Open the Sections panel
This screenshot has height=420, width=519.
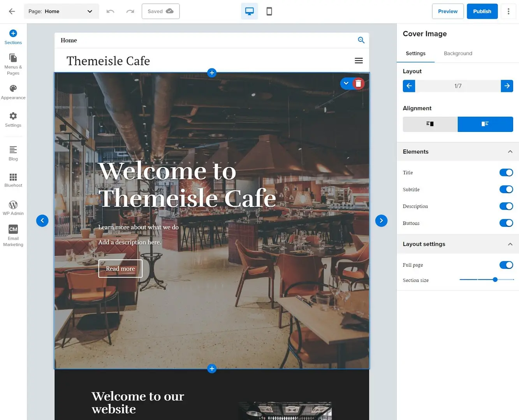(x=13, y=37)
